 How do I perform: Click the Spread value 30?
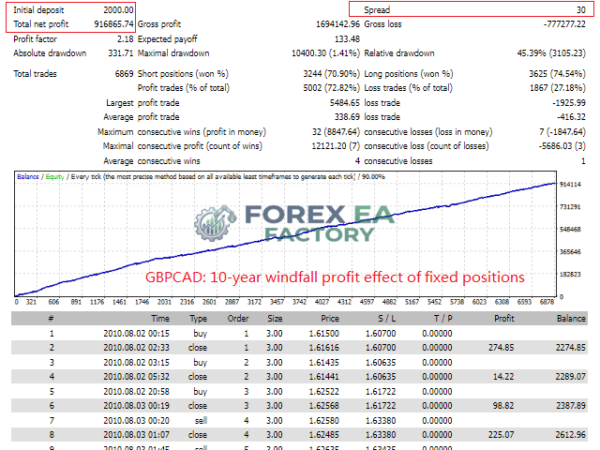click(x=581, y=10)
